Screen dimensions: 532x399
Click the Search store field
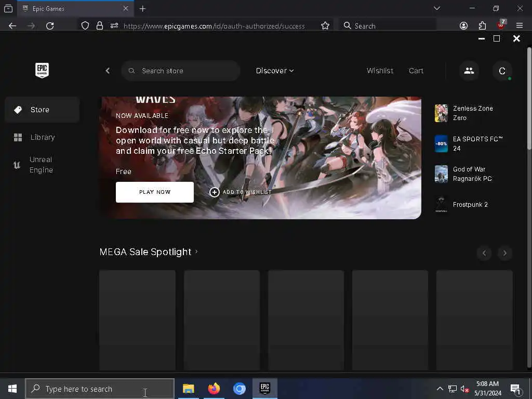point(180,71)
